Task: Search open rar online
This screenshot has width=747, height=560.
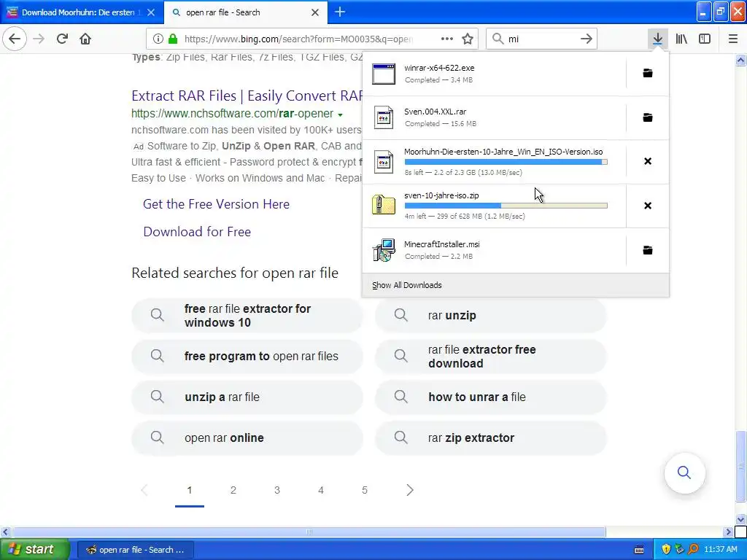Action: pos(247,437)
